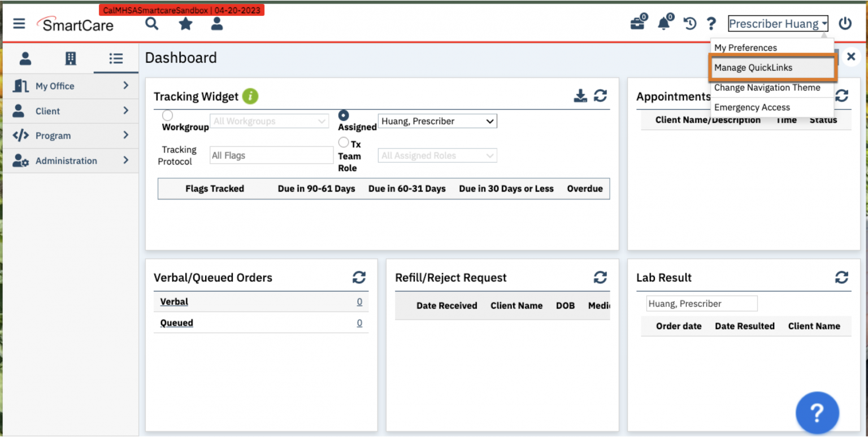Click the blue floating help button
Screen dimensions: 868x437
pos(817,413)
